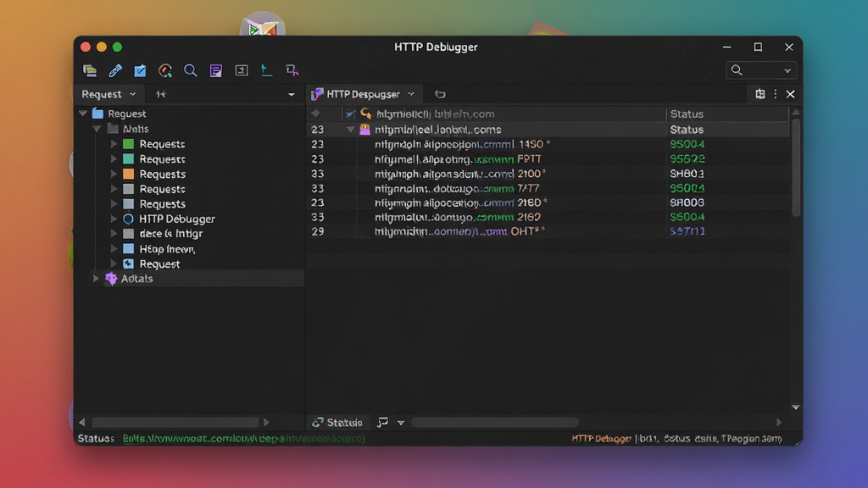The height and width of the screenshot is (488, 868).
Task: Click the scroll down arrow of request list
Action: pyautogui.click(x=795, y=408)
